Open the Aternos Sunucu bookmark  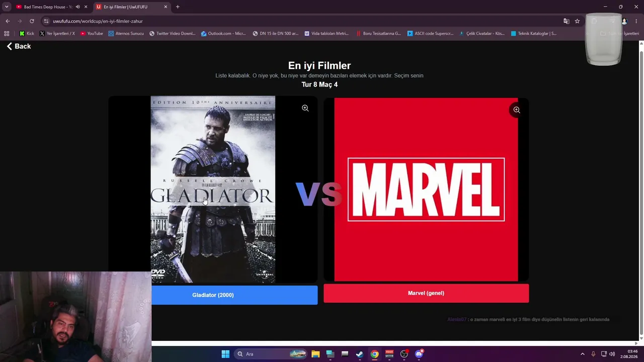tap(126, 34)
